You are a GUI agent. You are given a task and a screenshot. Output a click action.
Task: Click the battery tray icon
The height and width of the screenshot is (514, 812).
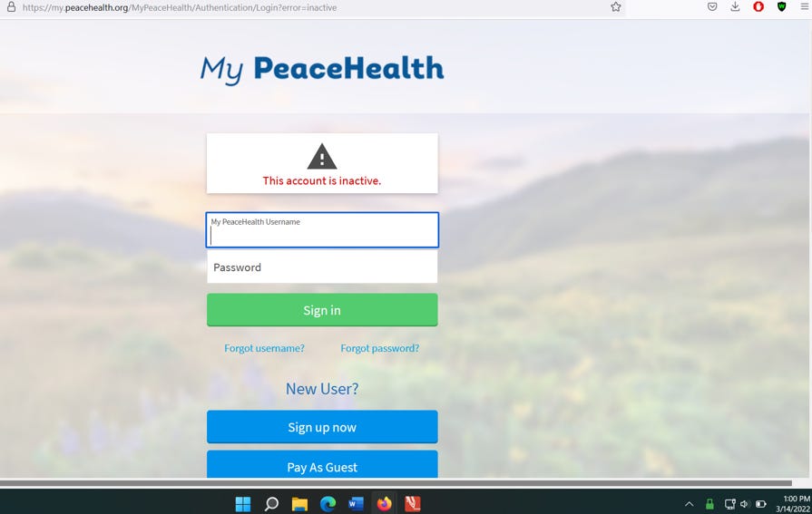760,504
